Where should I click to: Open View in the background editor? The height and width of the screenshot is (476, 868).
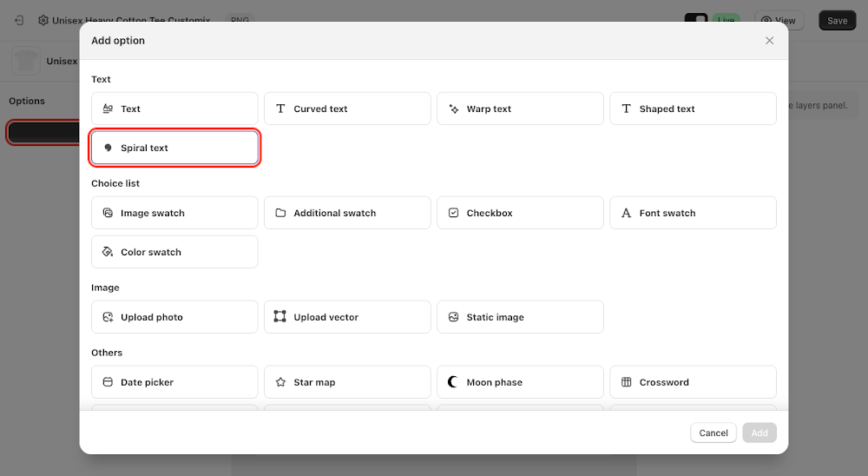click(779, 21)
